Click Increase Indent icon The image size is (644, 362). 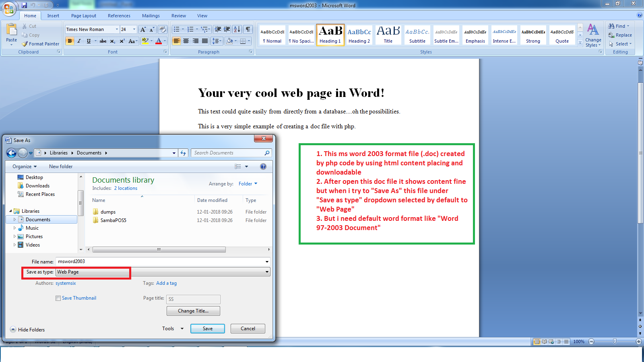pos(227,29)
